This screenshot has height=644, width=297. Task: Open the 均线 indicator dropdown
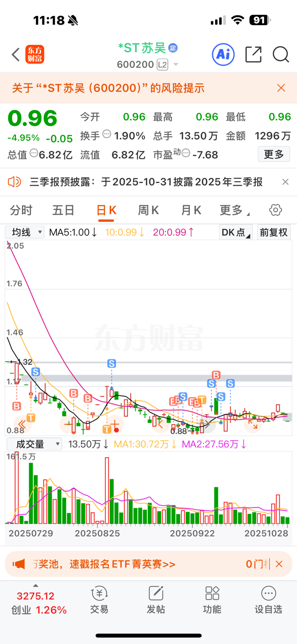point(25,232)
